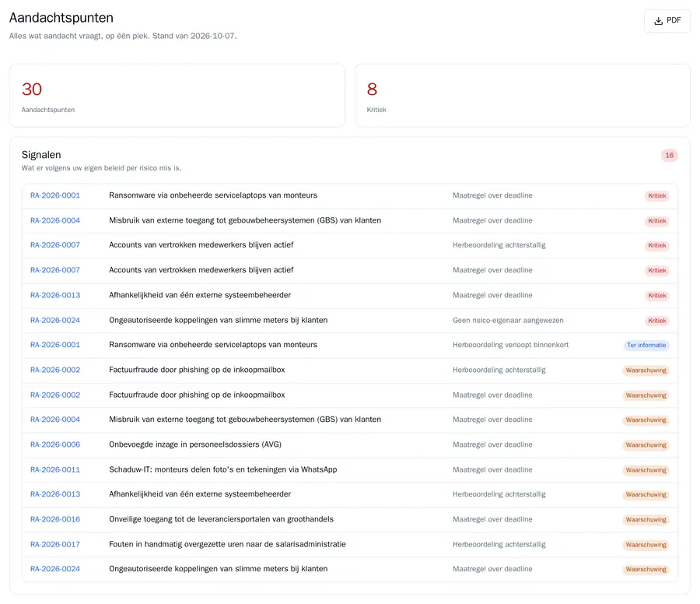The height and width of the screenshot is (604, 700).
Task: Select 'Onveilige toegang tot de leveranciersportalen' title
Action: point(221,519)
